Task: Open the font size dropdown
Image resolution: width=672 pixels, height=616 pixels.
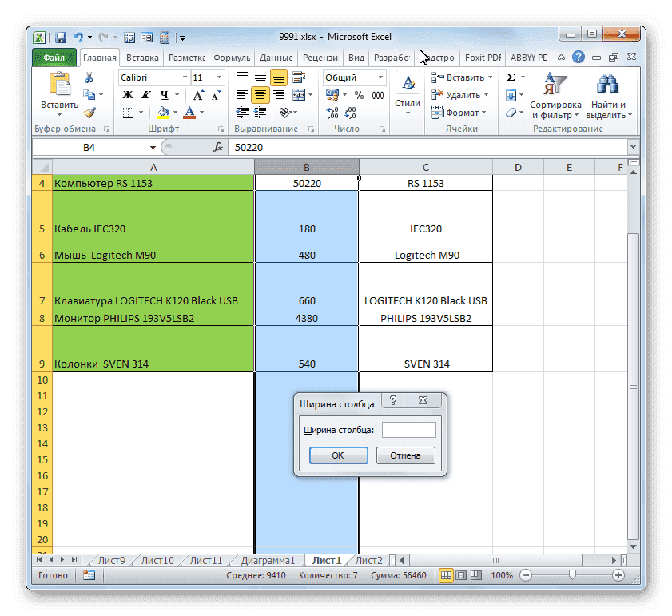Action: pos(217,77)
